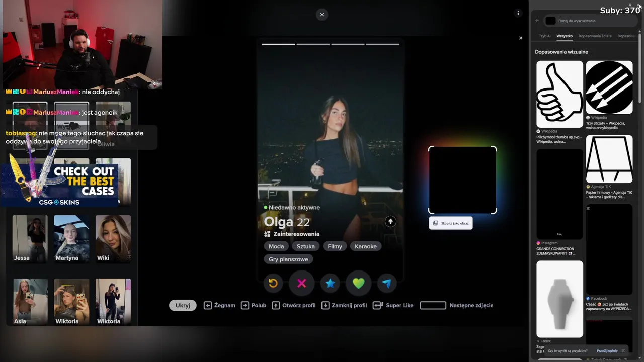Click the pink X Nope button
This screenshot has height=362, width=644.
tap(302, 283)
